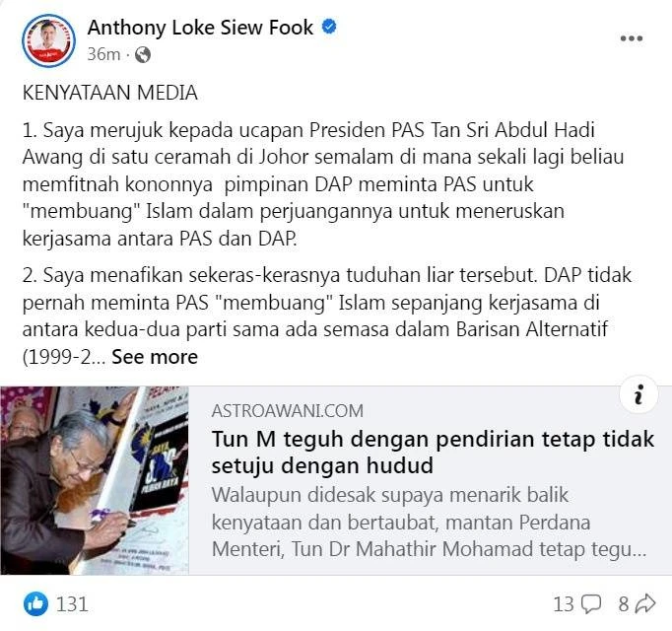This screenshot has width=672, height=631.
Task: Click the share arrow icon
Action: click(x=645, y=604)
